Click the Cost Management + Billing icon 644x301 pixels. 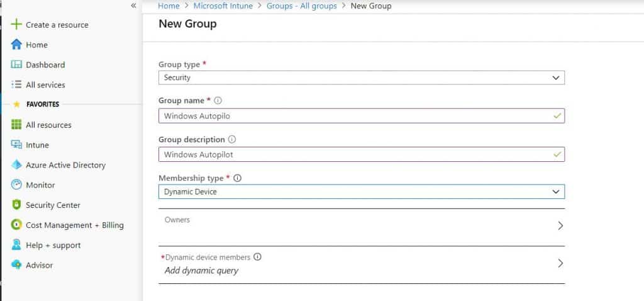pyautogui.click(x=16, y=225)
